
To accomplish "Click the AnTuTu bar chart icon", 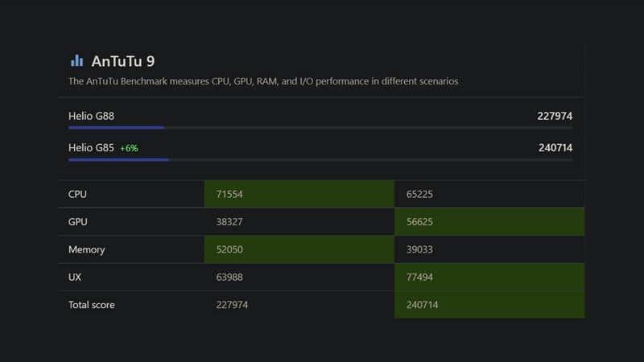I will (x=76, y=60).
